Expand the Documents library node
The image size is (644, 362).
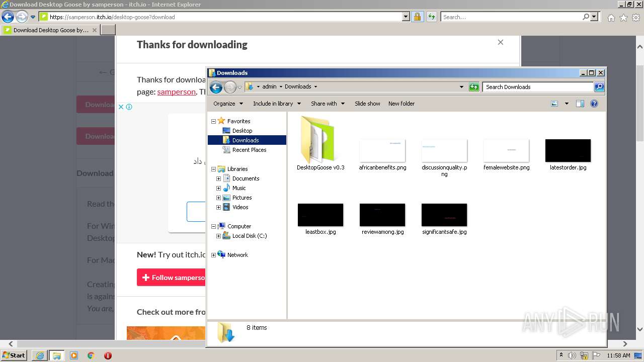point(218,178)
